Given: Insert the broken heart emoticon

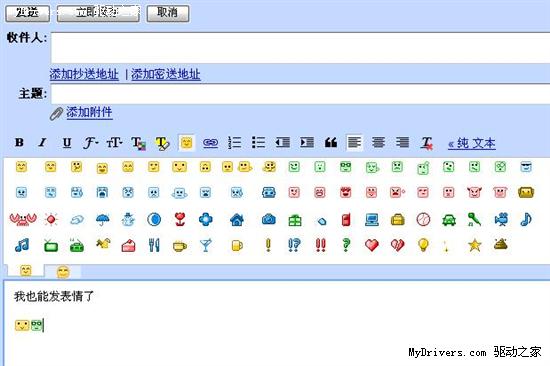Looking at the screenshot, I should (x=398, y=245).
